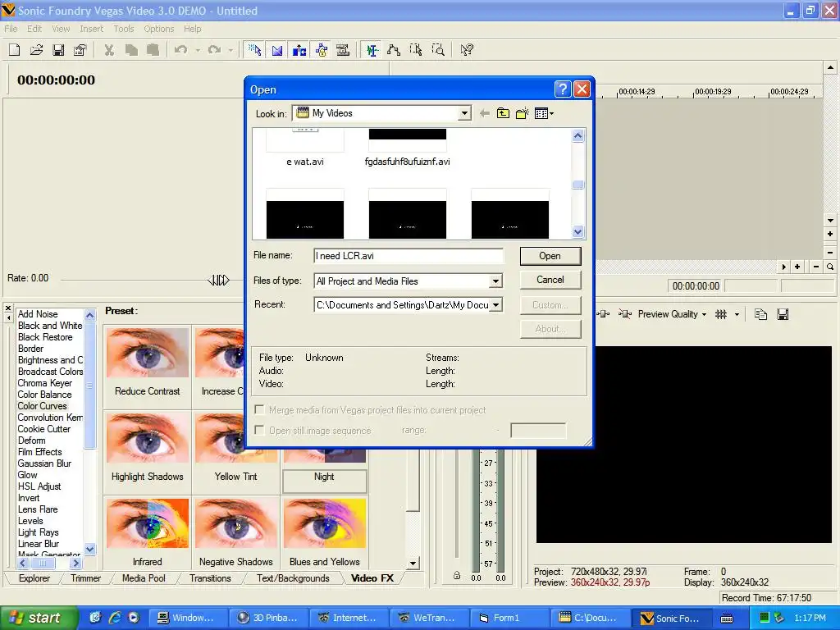The image size is (840, 630).
Task: Open the File menu
Action: (11, 29)
